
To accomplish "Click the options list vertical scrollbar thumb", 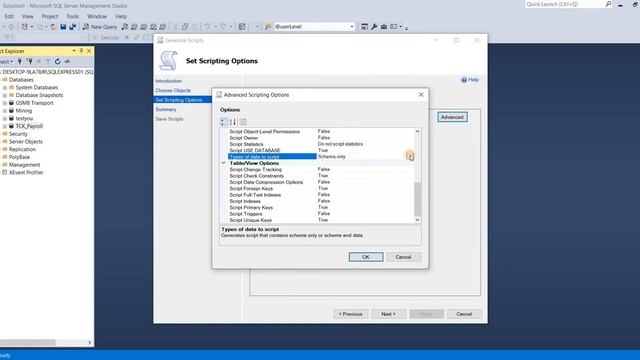I will click(417, 199).
